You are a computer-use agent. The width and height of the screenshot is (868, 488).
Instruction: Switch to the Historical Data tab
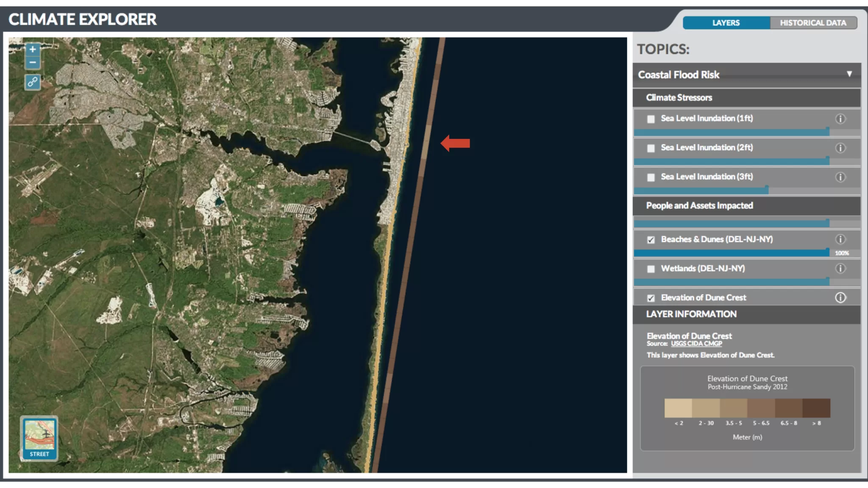tap(813, 23)
